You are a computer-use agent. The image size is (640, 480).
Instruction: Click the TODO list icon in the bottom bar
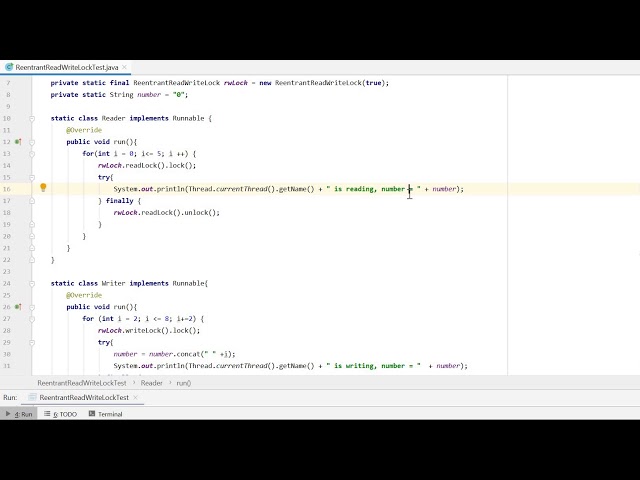point(47,414)
